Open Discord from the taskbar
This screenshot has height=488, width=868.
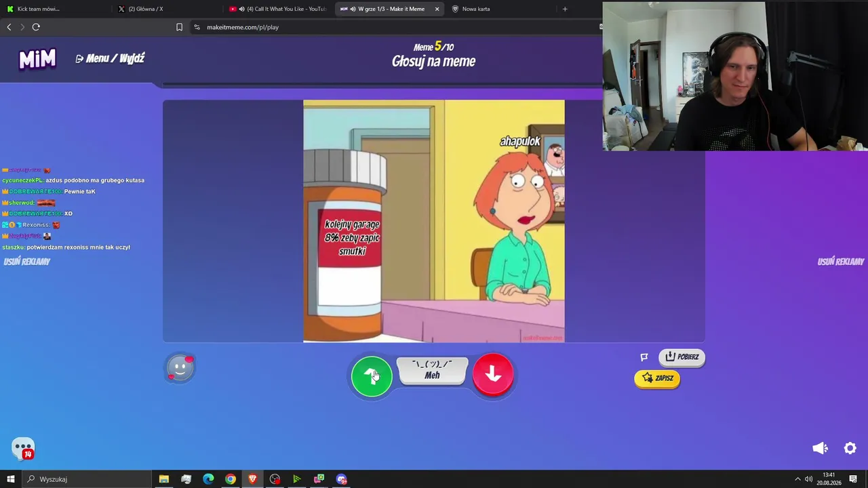[341, 479]
